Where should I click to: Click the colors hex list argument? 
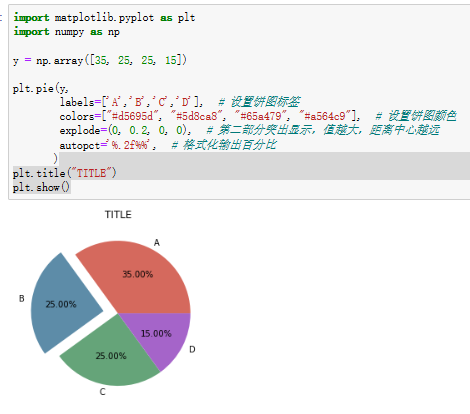point(210,116)
